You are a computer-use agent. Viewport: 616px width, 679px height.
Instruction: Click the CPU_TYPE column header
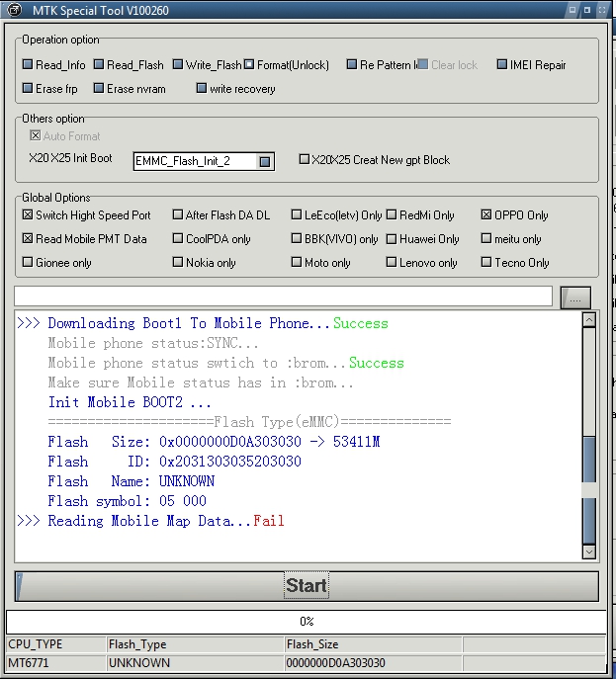point(56,644)
